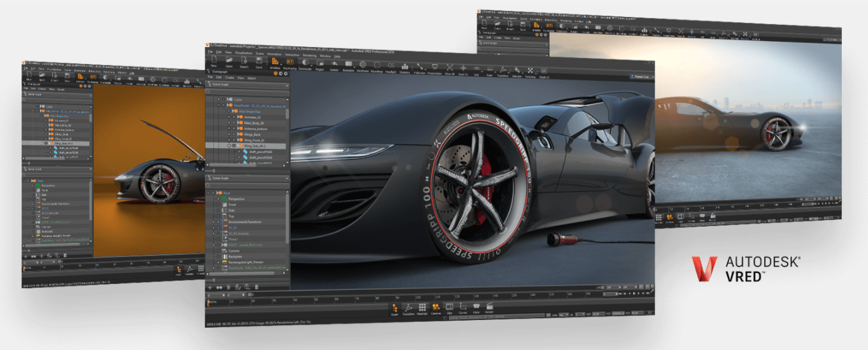Open the Interaction menu in center window

click(292, 54)
